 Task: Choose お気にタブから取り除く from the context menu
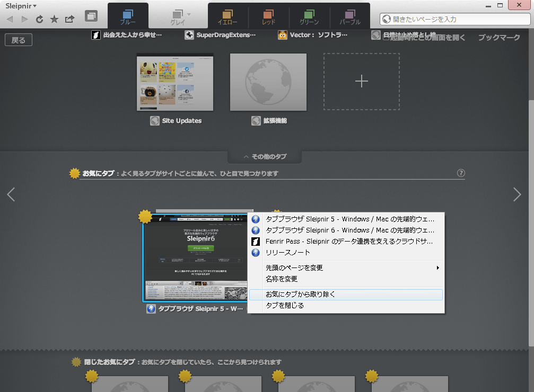(x=346, y=295)
